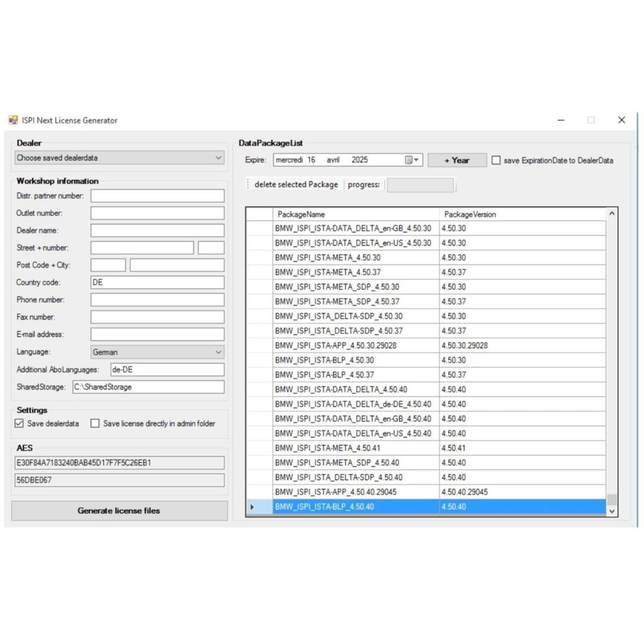
Task: Open the Choose saved dealerdata dropdown
Action: point(218,157)
